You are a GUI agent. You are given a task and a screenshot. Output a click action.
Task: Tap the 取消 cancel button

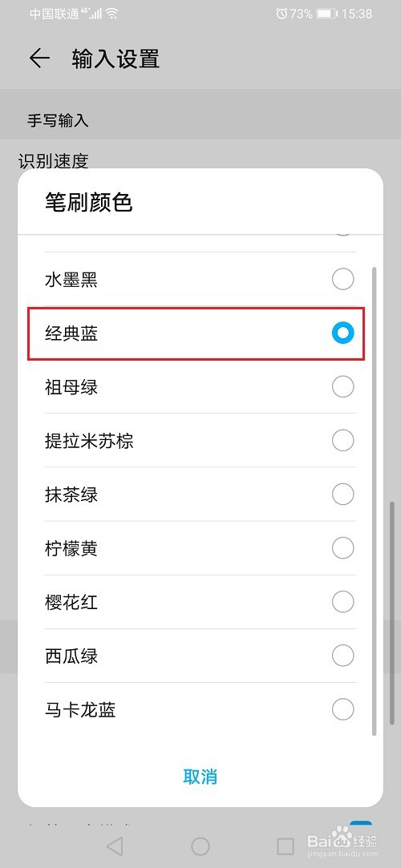tap(200, 777)
